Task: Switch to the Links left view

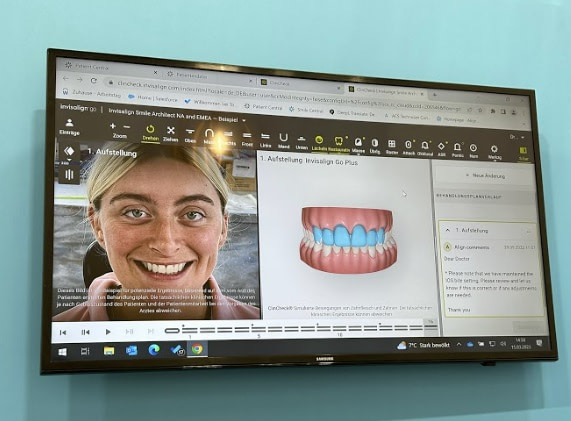Action: pos(265,141)
